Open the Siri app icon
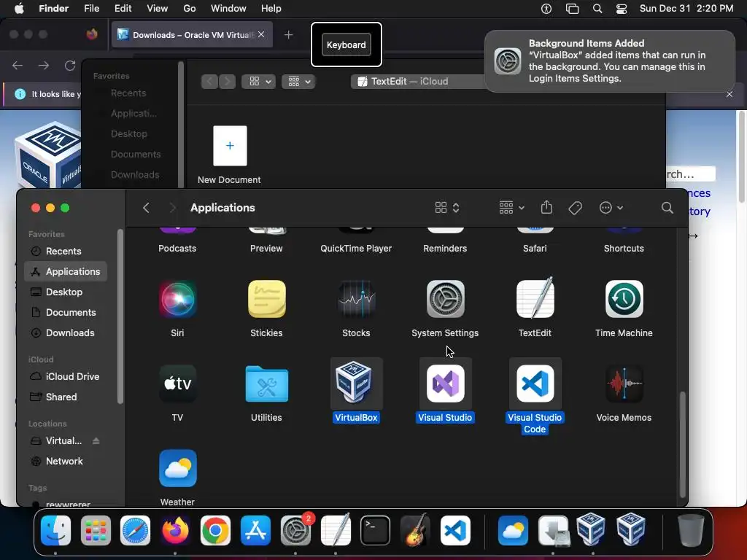 pyautogui.click(x=177, y=299)
